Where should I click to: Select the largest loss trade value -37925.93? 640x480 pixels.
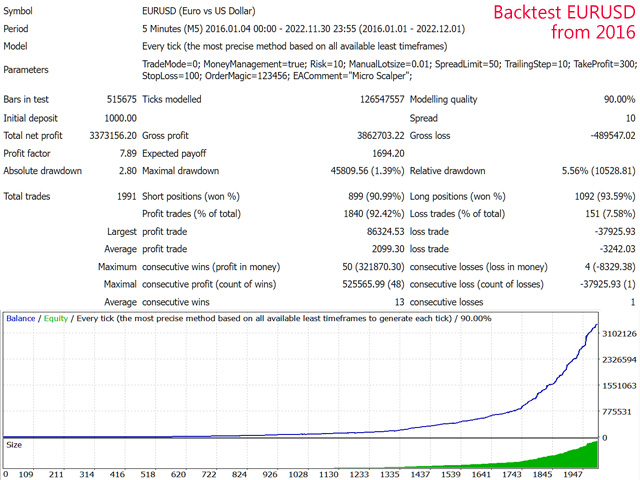coord(615,232)
